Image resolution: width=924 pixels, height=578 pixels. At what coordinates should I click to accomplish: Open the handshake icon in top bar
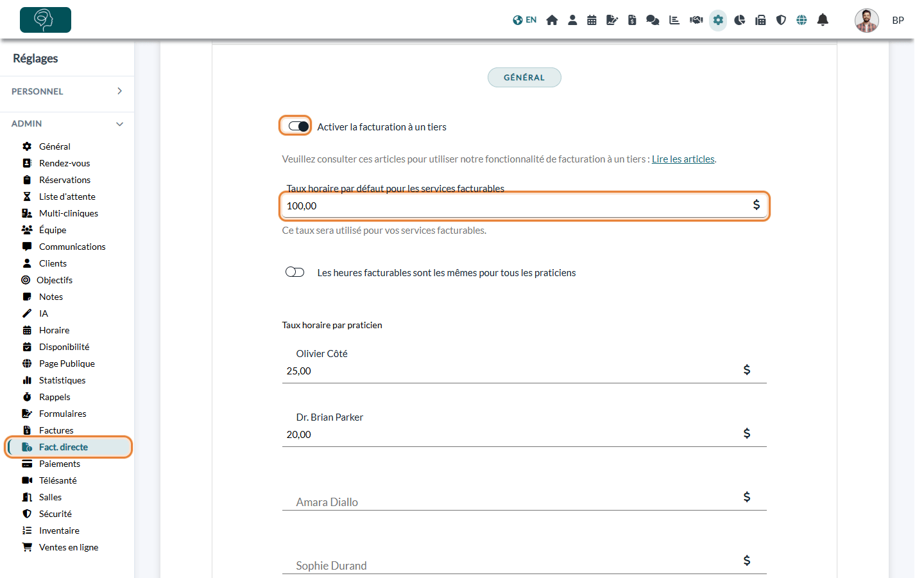pyautogui.click(x=696, y=20)
